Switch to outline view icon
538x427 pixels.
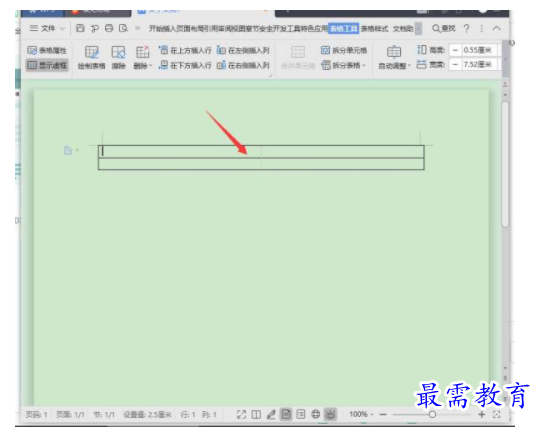(301, 415)
